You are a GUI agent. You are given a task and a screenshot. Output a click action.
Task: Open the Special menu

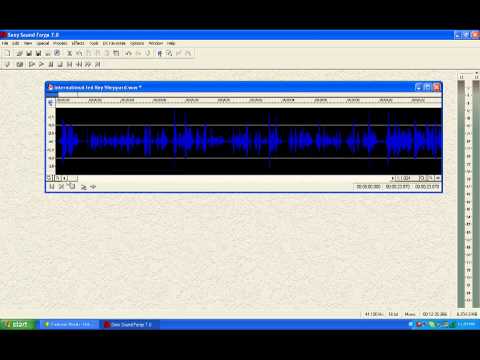pos(43,43)
